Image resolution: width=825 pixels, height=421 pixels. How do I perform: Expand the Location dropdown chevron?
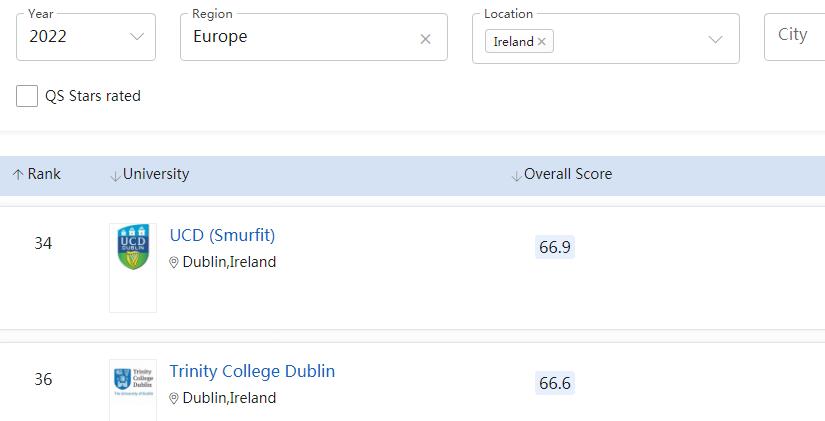pos(715,40)
